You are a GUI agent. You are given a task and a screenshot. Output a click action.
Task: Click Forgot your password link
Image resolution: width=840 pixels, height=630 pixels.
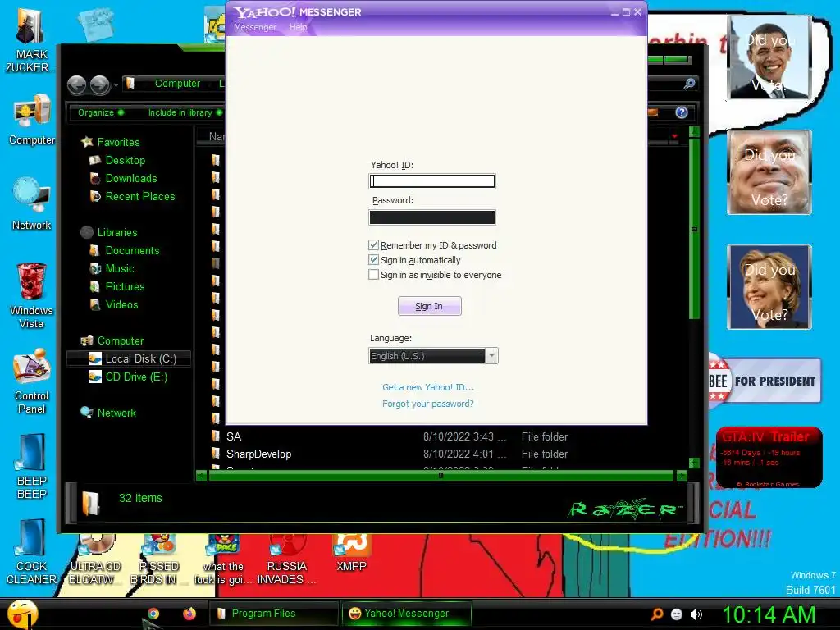point(428,404)
